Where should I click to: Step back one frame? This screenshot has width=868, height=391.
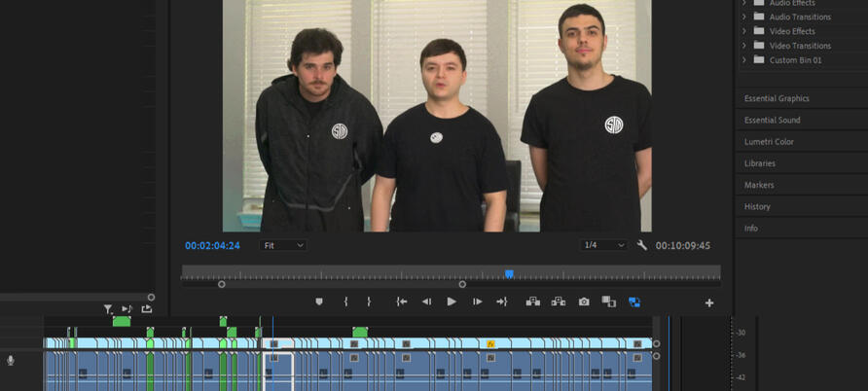[426, 302]
